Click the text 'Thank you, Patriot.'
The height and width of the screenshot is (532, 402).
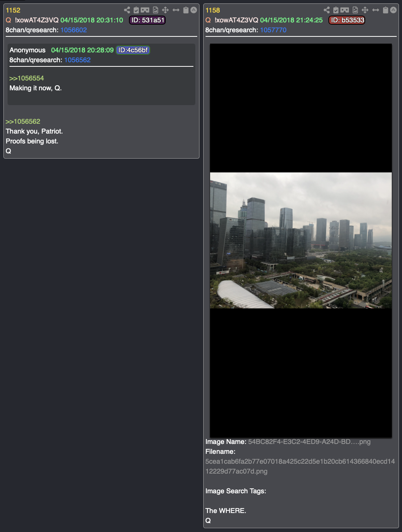pos(34,131)
